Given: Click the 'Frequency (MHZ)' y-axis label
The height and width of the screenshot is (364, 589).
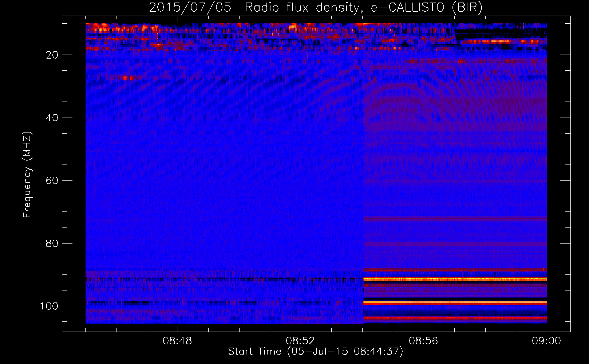Looking at the screenshot, I should coord(27,175).
